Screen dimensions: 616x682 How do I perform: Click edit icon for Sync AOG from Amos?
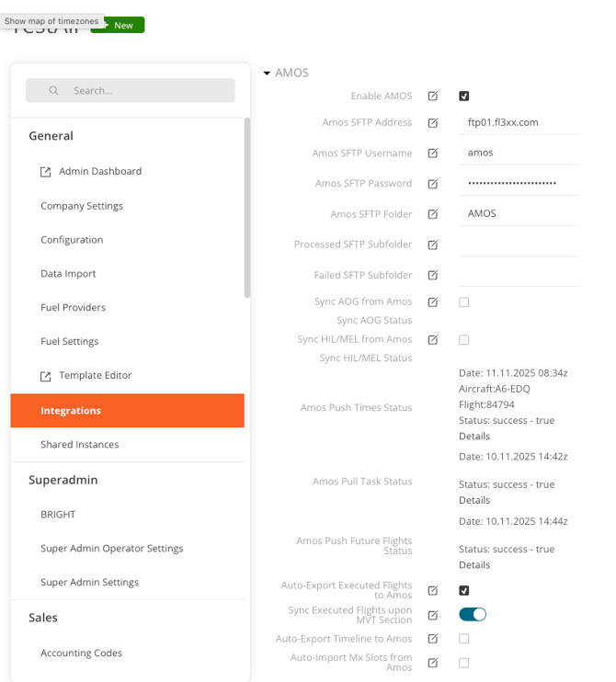pyautogui.click(x=433, y=302)
